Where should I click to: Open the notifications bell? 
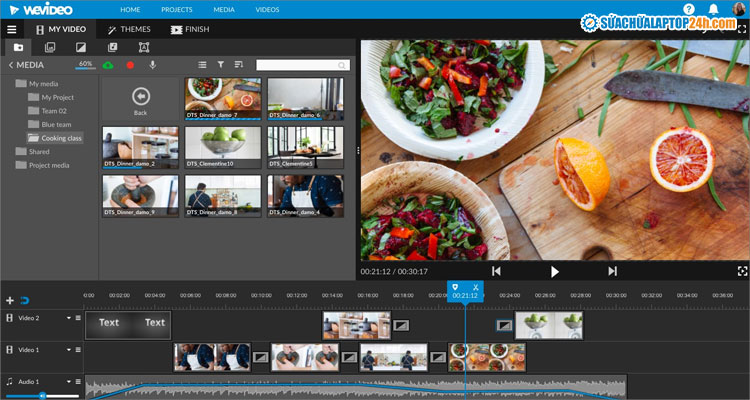tap(714, 9)
